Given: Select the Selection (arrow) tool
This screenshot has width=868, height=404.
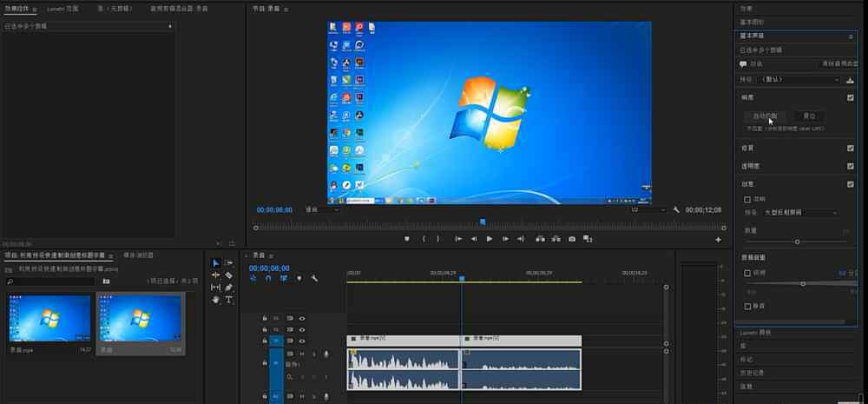Looking at the screenshot, I should click(216, 262).
